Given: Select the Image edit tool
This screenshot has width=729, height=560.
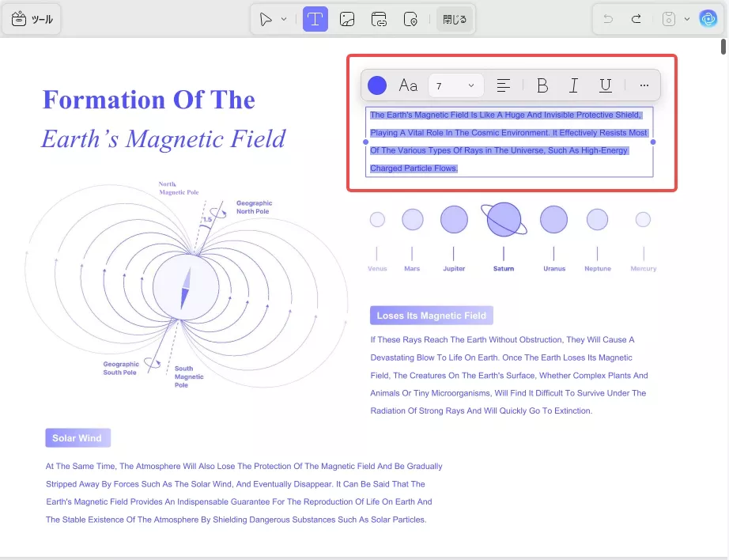Looking at the screenshot, I should (x=346, y=20).
